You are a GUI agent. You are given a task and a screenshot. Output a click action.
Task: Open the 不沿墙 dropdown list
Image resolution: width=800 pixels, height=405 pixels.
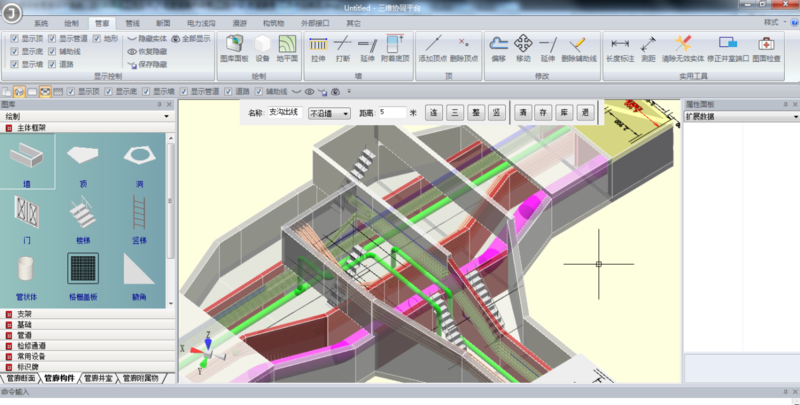(329, 113)
